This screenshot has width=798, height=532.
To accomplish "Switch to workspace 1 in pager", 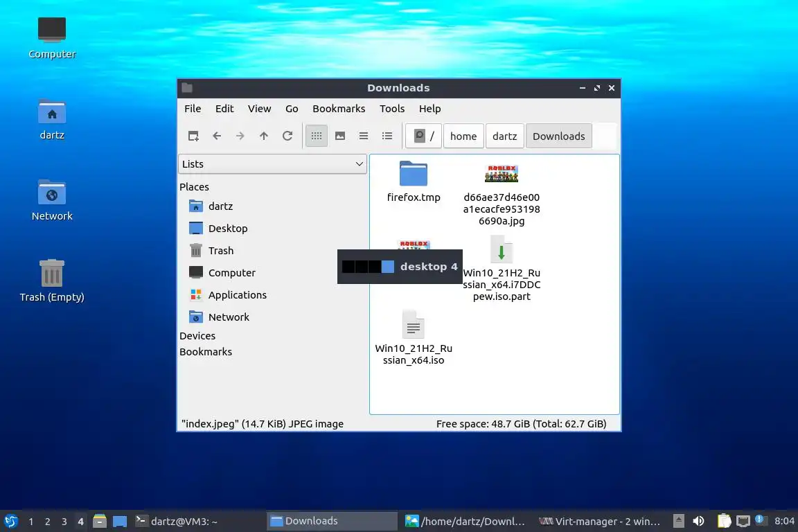I will (x=31, y=522).
